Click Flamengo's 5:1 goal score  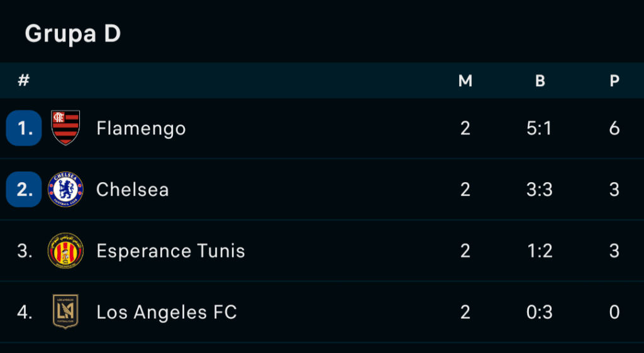tap(539, 128)
